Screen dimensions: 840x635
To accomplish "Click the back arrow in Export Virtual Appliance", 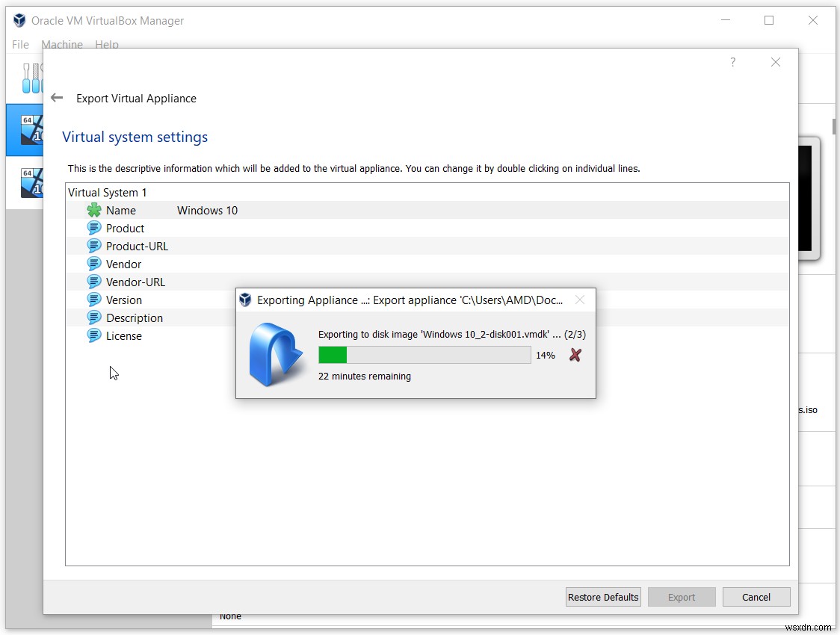I will coord(57,97).
